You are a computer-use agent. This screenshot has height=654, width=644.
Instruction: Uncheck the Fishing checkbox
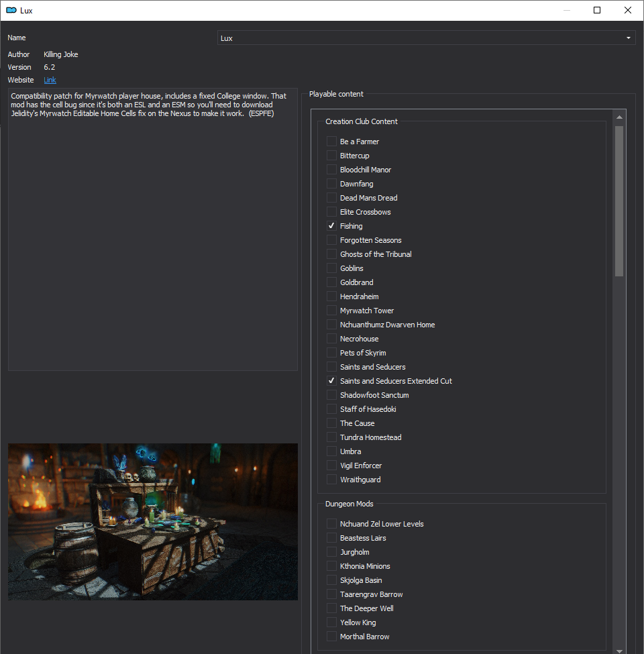coord(331,226)
